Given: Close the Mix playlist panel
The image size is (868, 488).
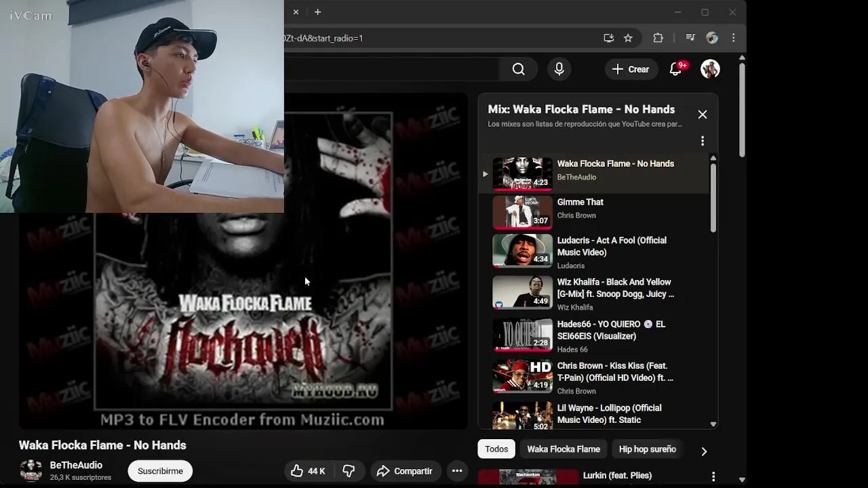Looking at the screenshot, I should 703,115.
